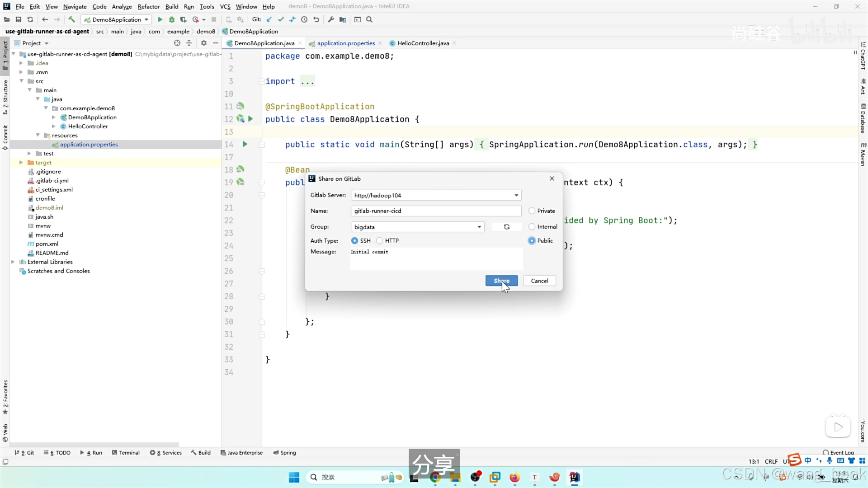The image size is (868, 488).
Task: Expand the test folder tree node
Action: click(29, 153)
